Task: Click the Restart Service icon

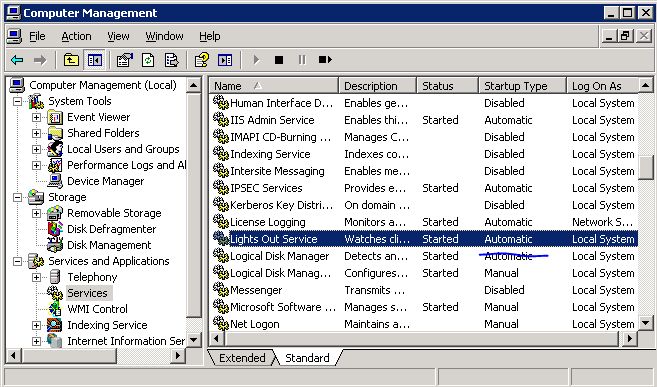Action: click(325, 60)
